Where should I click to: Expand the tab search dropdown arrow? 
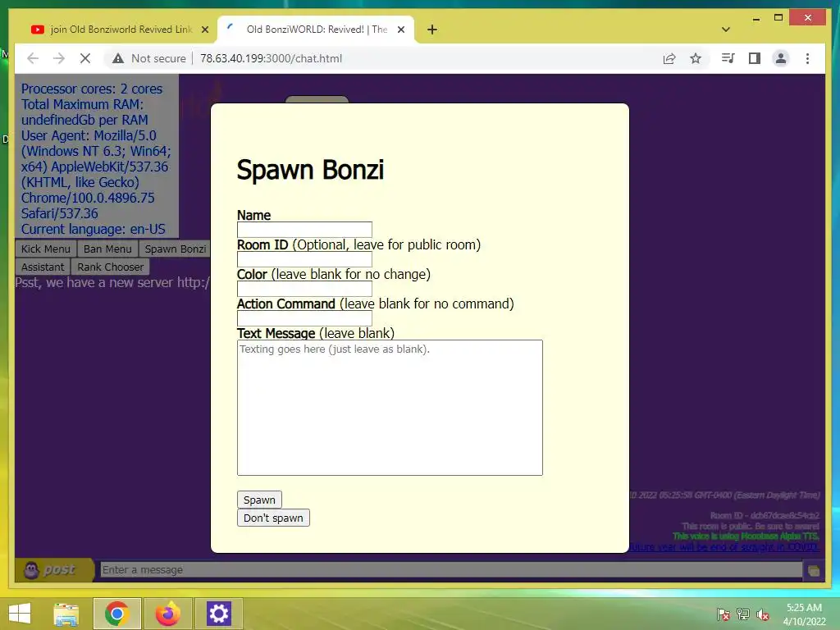point(726,30)
